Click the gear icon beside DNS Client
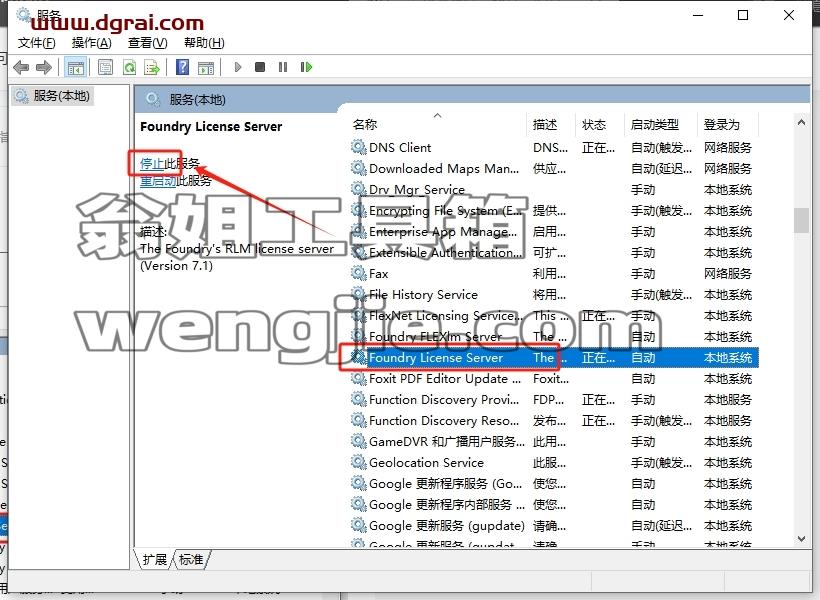Image resolution: width=820 pixels, height=600 pixels. click(358, 147)
